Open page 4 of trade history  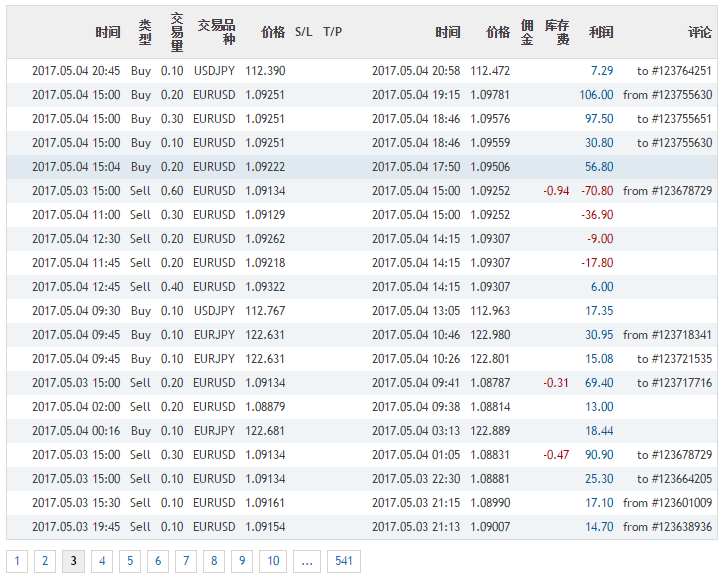pos(102,561)
